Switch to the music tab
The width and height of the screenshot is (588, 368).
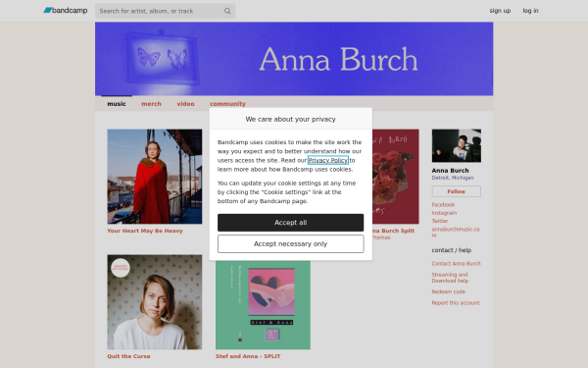pyautogui.click(x=117, y=104)
